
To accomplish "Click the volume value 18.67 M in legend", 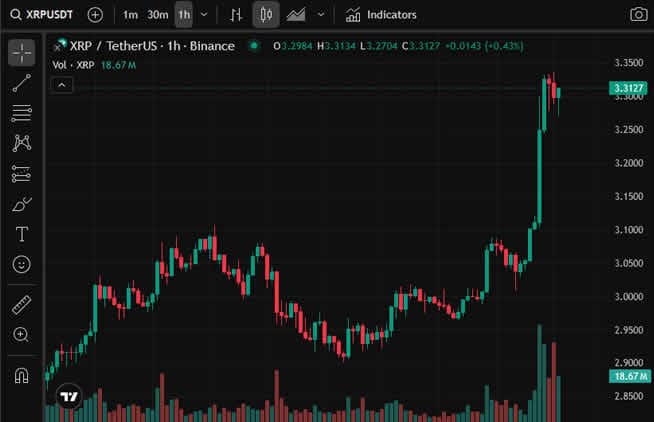I will pos(118,65).
